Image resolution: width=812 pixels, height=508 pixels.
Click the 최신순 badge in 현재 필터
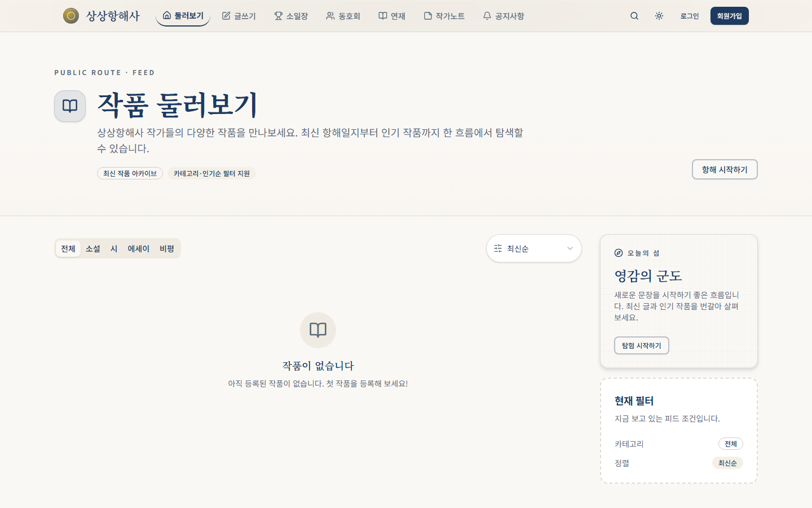tap(727, 463)
